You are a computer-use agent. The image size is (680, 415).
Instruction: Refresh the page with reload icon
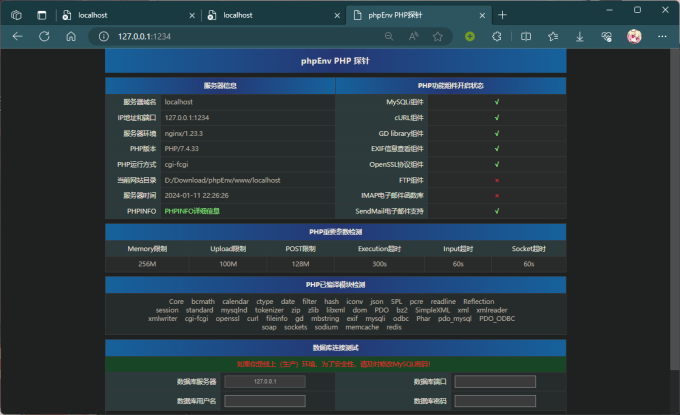pyautogui.click(x=44, y=36)
